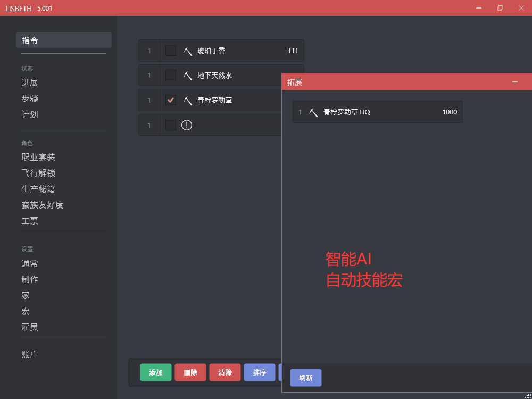Go to the 宏 settings page

click(26, 311)
